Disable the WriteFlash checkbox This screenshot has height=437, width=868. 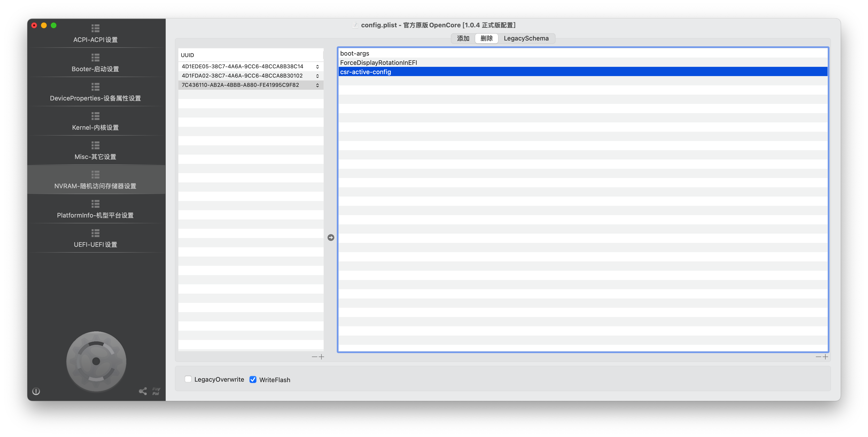tap(253, 379)
